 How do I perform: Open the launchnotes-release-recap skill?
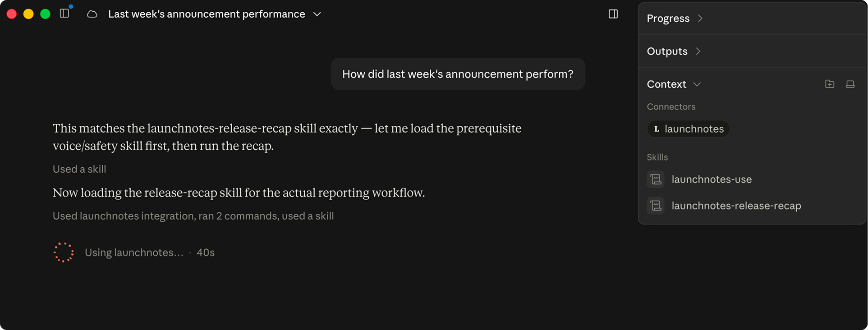(x=736, y=206)
